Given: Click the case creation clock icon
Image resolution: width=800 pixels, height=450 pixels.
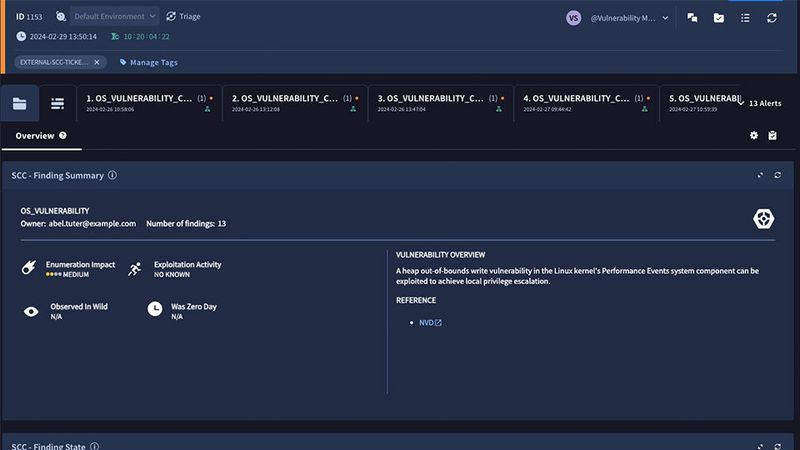Looking at the screenshot, I should point(21,36).
